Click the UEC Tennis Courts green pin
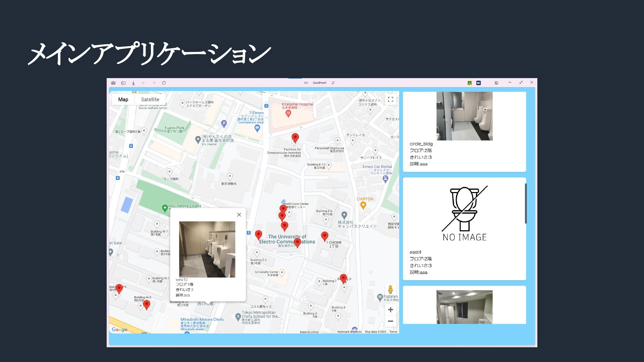The image size is (644, 362). pos(165,209)
